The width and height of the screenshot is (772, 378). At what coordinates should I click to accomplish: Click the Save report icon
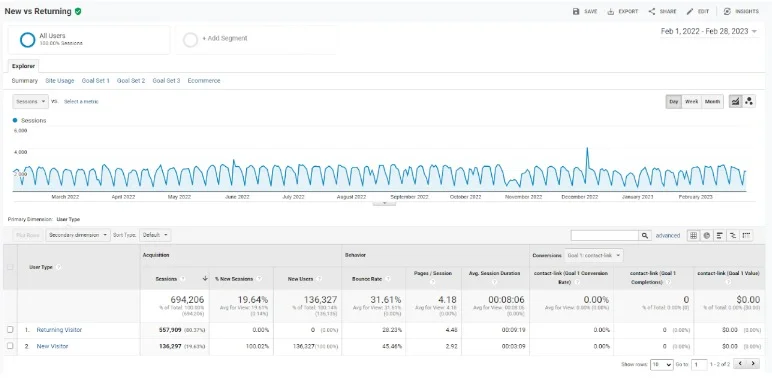(x=576, y=11)
